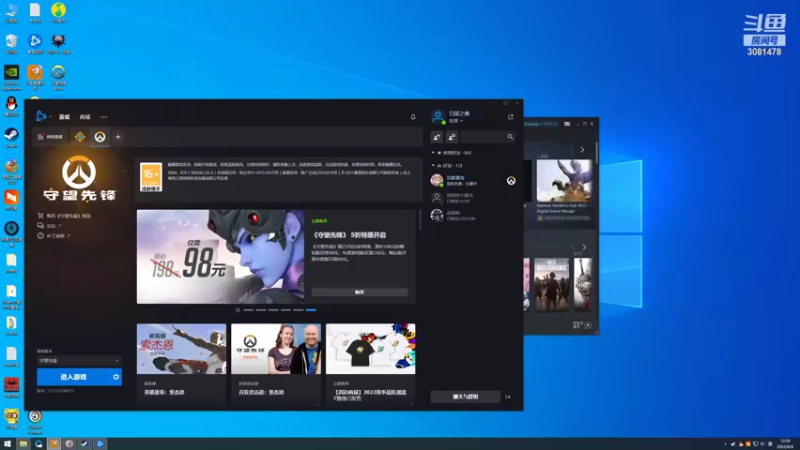Screen dimensions: 800x450
Task: Click next arrow in Steam lower row
Action: click(x=584, y=247)
